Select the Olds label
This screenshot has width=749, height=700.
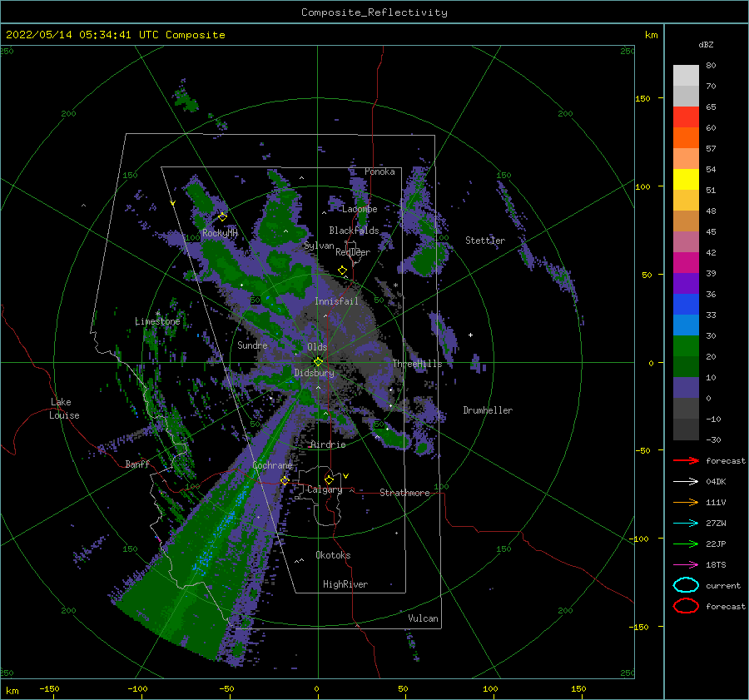click(317, 347)
